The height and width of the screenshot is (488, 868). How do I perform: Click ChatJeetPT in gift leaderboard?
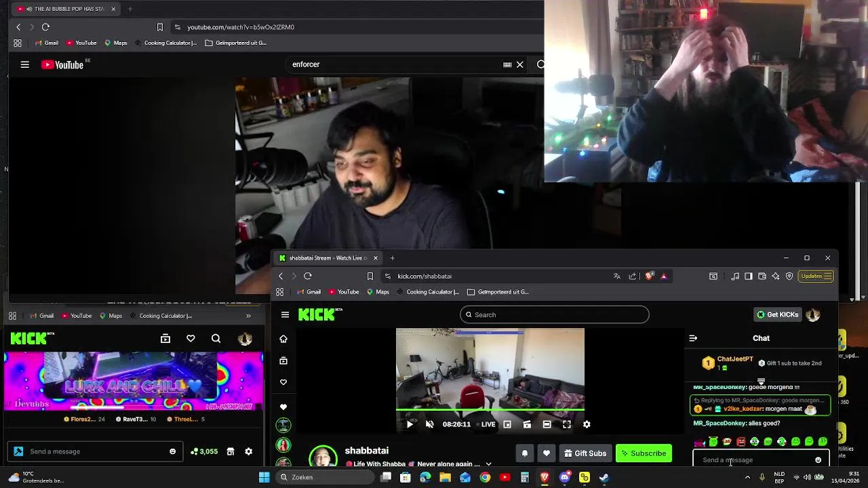point(735,359)
